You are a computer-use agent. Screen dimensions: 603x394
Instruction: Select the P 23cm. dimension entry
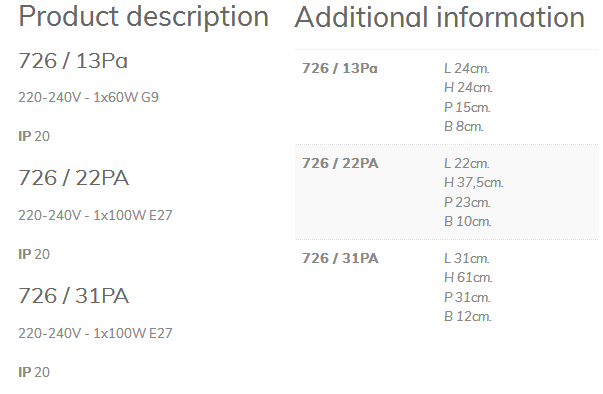(467, 202)
